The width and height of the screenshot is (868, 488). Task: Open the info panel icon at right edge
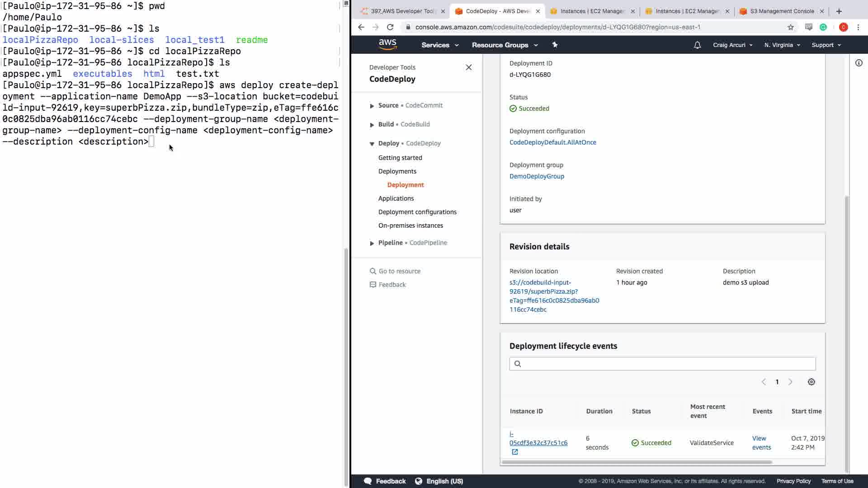coord(859,63)
